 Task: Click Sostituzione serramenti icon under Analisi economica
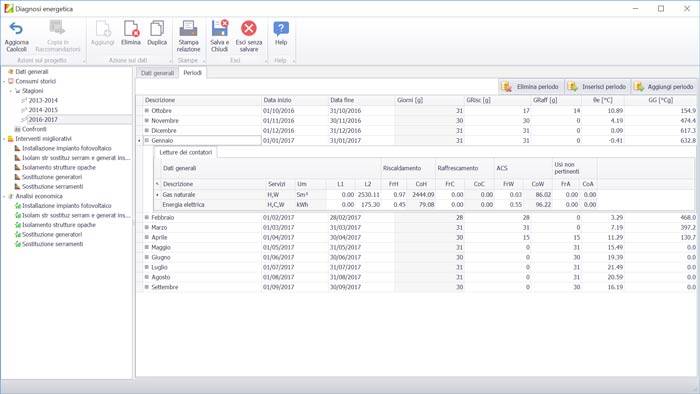point(18,244)
